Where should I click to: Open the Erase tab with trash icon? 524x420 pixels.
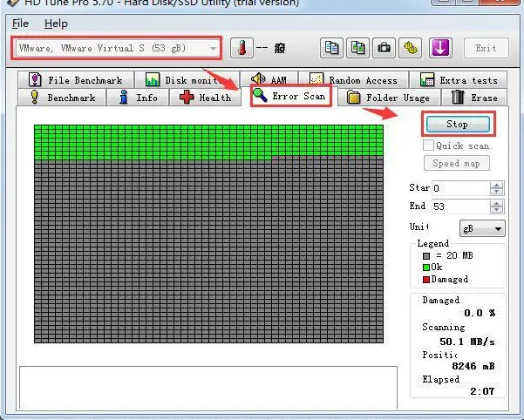click(475, 98)
